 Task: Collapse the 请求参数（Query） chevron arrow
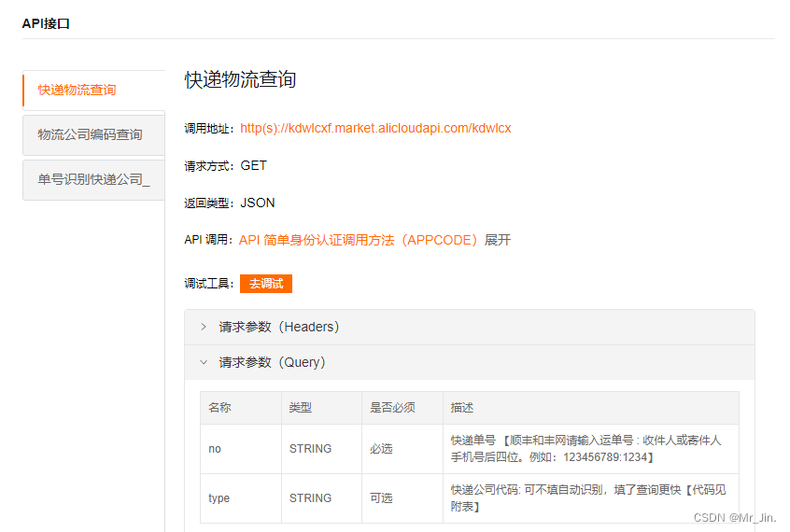tap(204, 362)
